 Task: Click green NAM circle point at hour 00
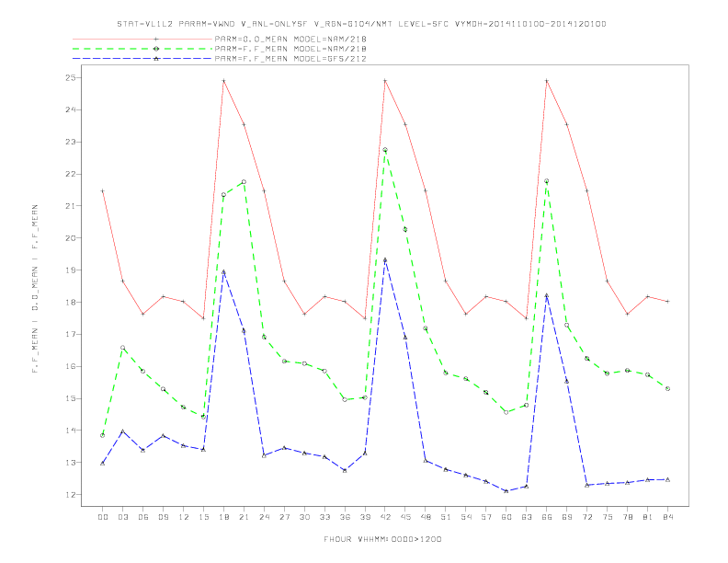103,435
